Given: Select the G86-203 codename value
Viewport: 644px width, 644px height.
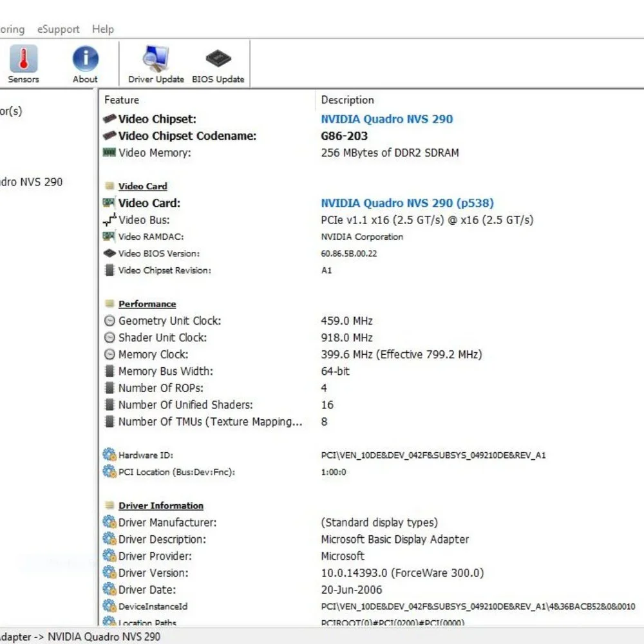Looking at the screenshot, I should (x=344, y=136).
